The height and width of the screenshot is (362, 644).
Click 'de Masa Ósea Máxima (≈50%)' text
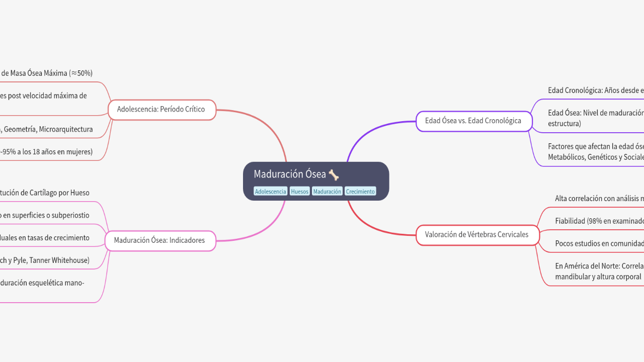[46, 73]
